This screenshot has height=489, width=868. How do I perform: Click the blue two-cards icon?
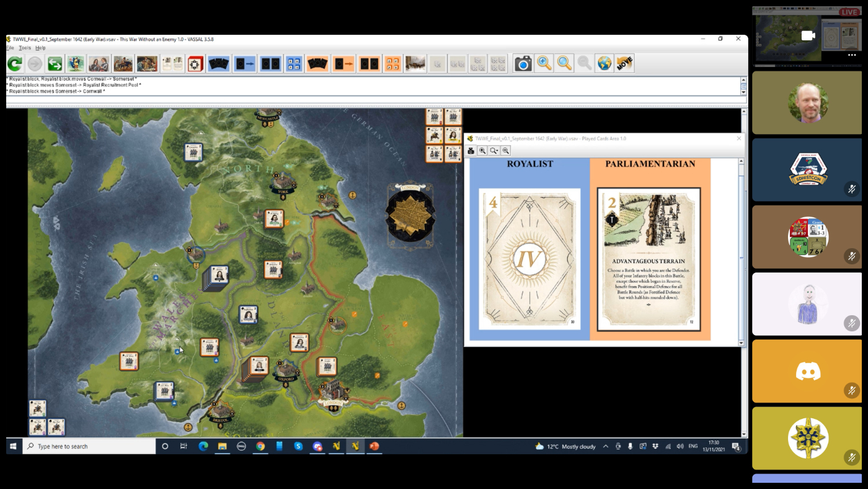(270, 63)
